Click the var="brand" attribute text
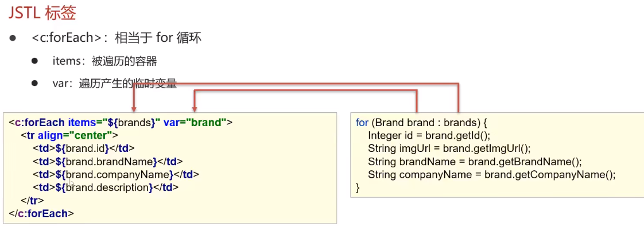The height and width of the screenshot is (227, 644). tap(195, 122)
